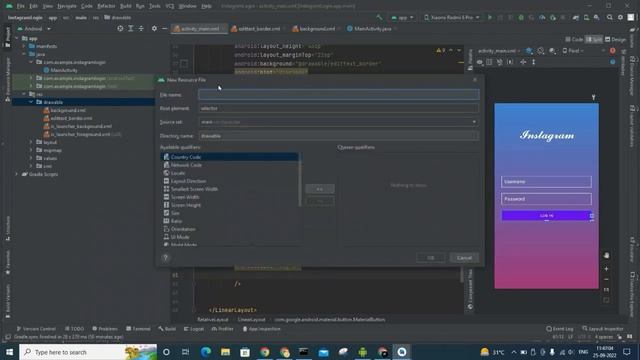This screenshot has width=640, height=360.
Task: Click Search Everywhere magnifier icon
Action: point(610,18)
